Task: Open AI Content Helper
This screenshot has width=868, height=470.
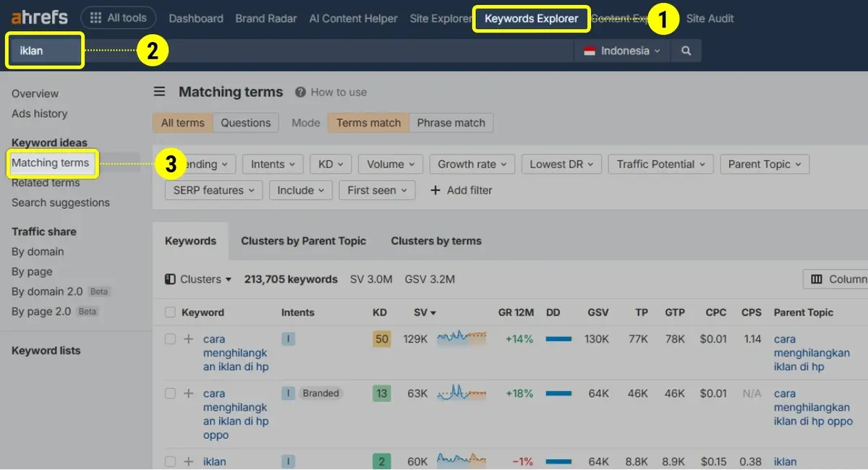Action: 353,18
